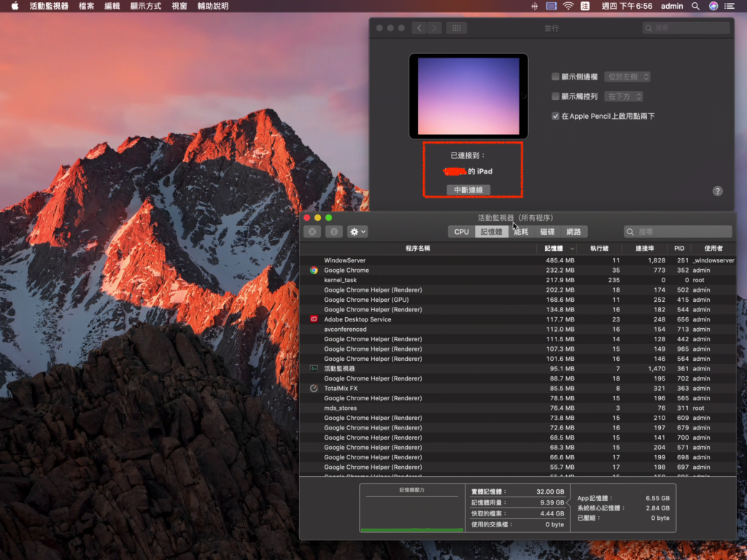Click the Google Chrome process icon
Image resolution: width=747 pixels, height=560 pixels.
[314, 270]
